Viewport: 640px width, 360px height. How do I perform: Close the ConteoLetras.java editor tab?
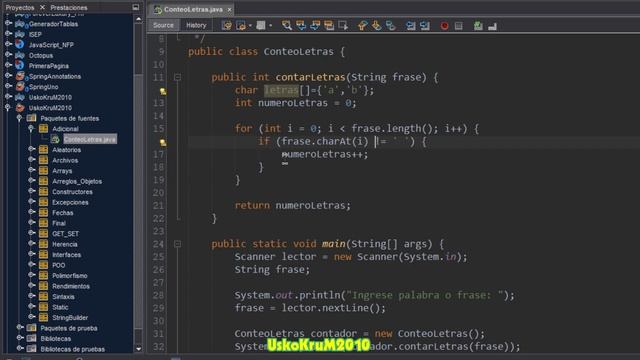coord(229,9)
